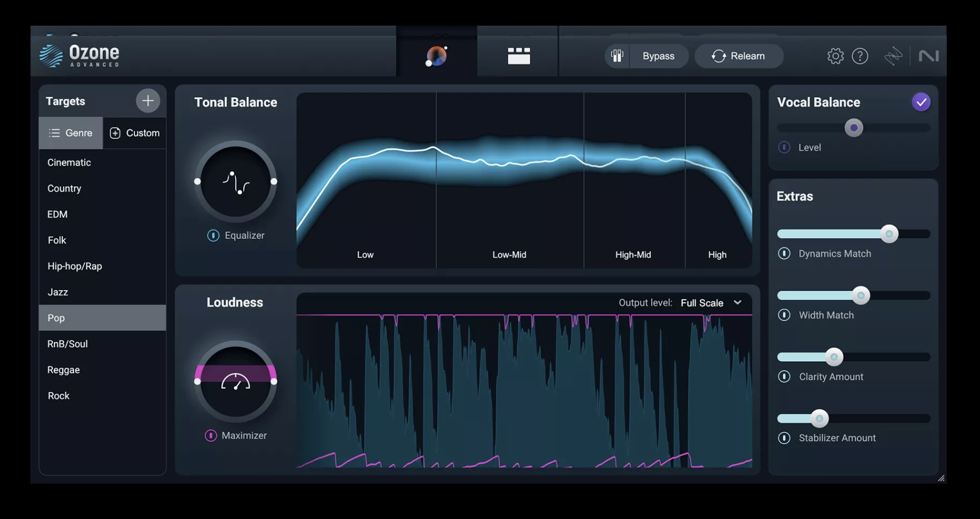
Task: Click the Relearn button
Action: [x=739, y=55]
